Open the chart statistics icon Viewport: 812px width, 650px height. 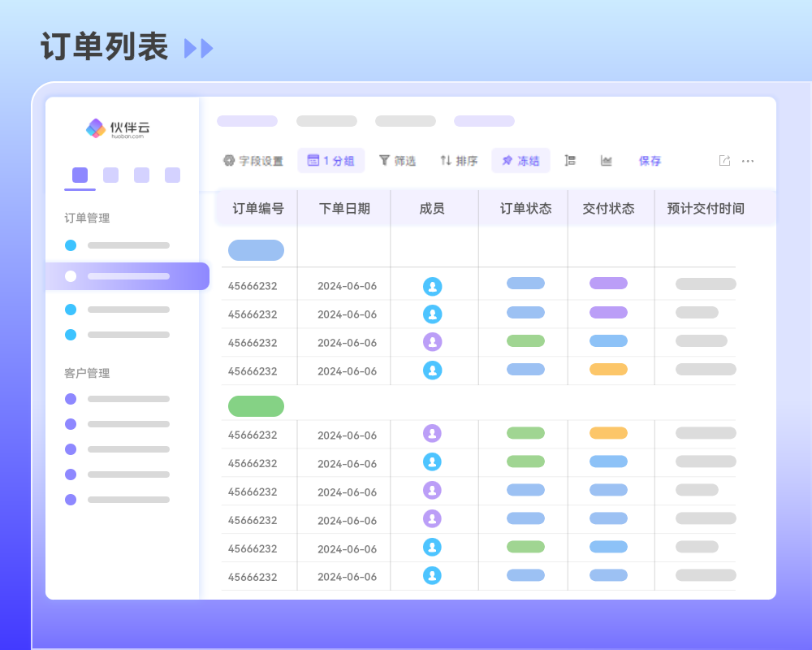pyautogui.click(x=607, y=160)
